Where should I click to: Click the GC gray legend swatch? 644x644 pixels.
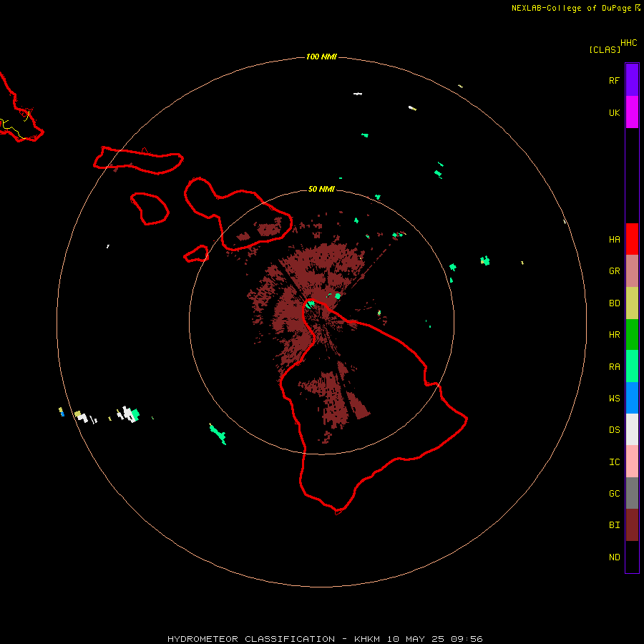pyautogui.click(x=632, y=493)
